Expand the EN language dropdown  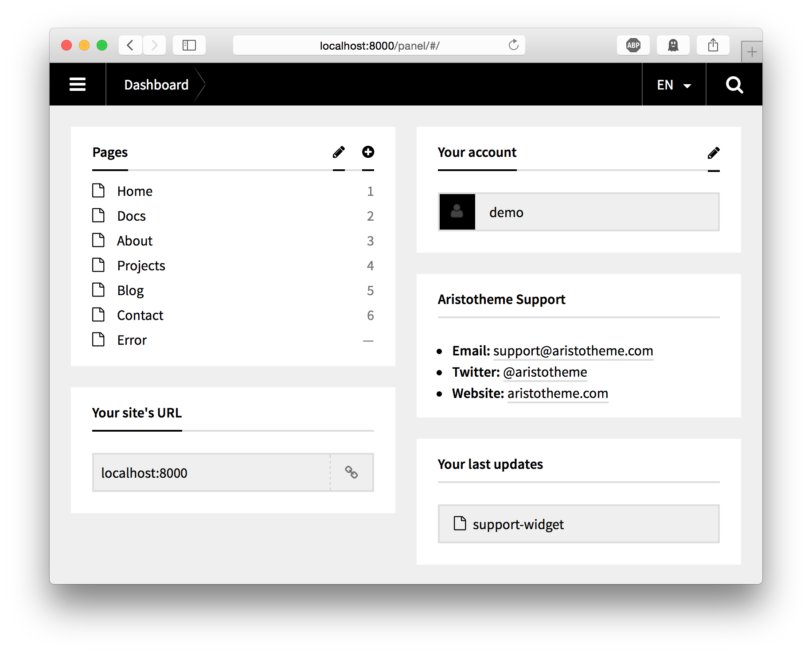[x=674, y=85]
